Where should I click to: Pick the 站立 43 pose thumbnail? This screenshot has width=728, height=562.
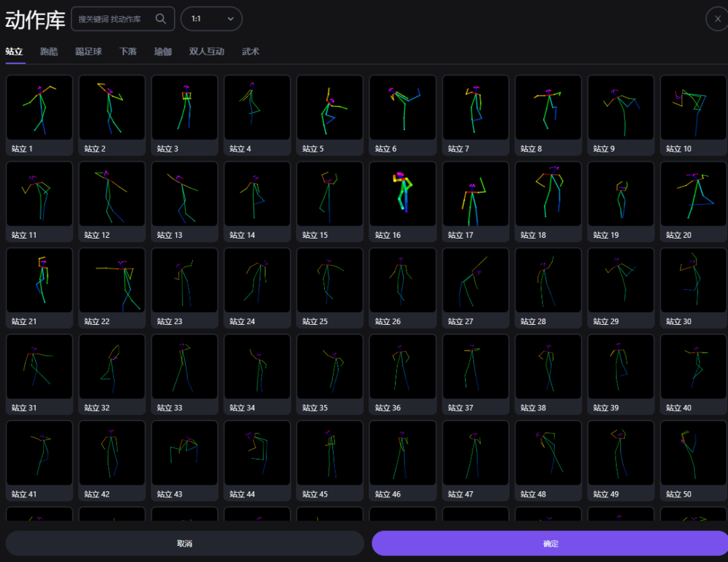point(185,453)
